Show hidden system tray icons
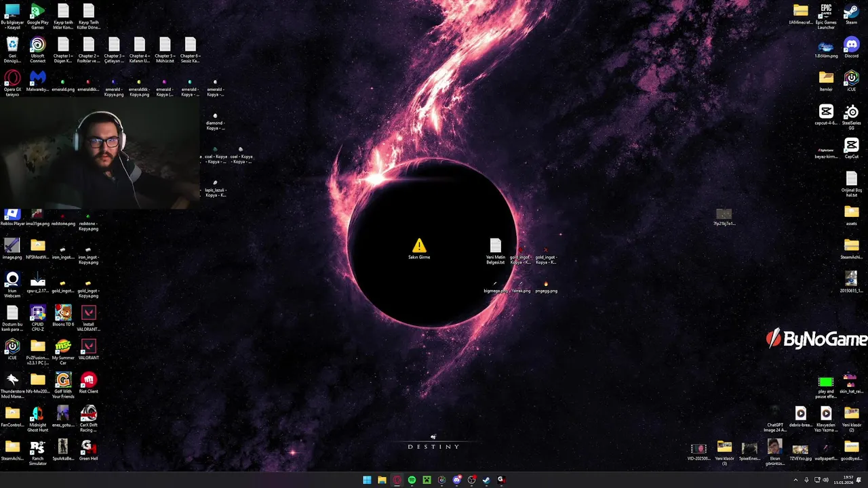 click(x=795, y=480)
